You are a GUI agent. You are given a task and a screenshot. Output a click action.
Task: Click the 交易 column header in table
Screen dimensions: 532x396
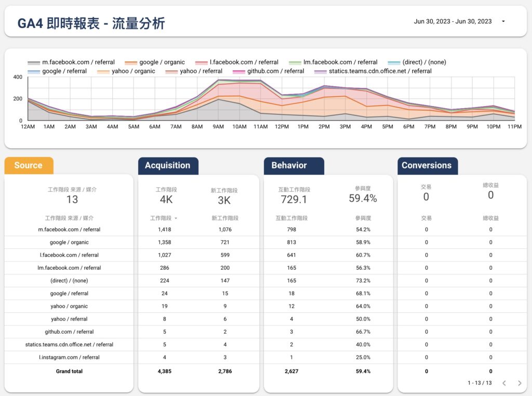(427, 218)
